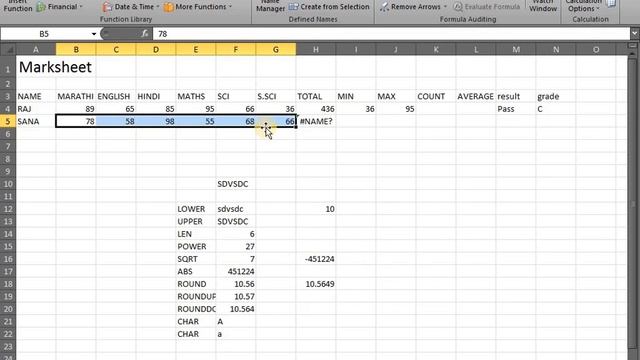Open Calculation Options dropdown
This screenshot has height=360, width=640.
(584, 6)
